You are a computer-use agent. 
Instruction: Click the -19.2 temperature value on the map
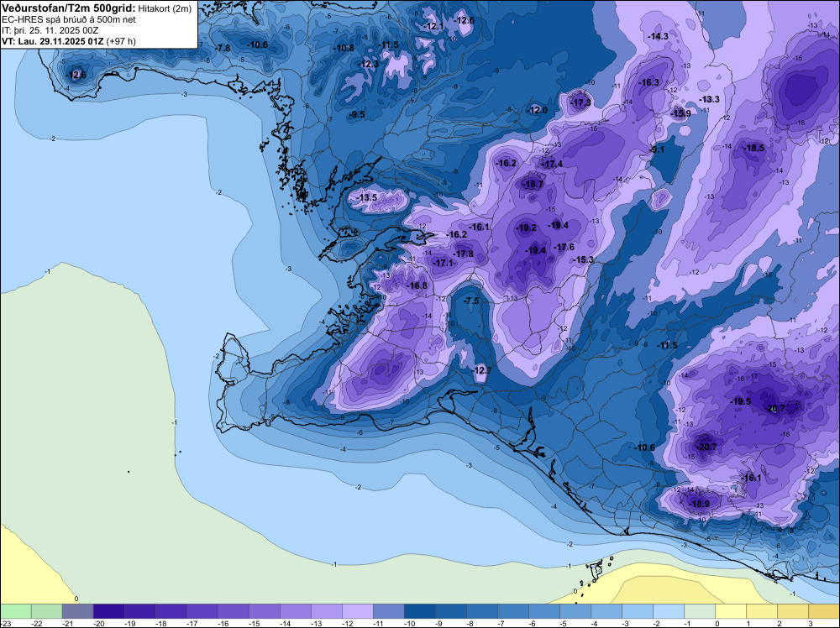526,228
